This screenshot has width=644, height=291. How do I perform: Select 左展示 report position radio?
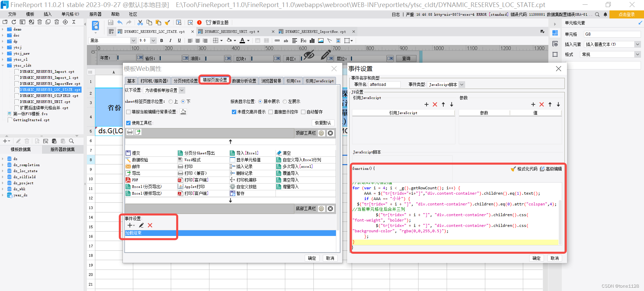(x=285, y=101)
